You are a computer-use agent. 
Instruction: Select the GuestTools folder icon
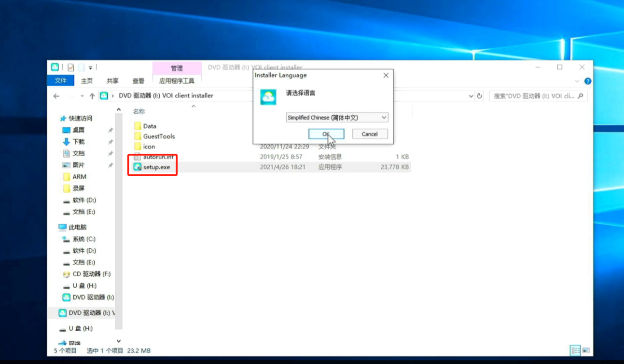click(x=138, y=136)
